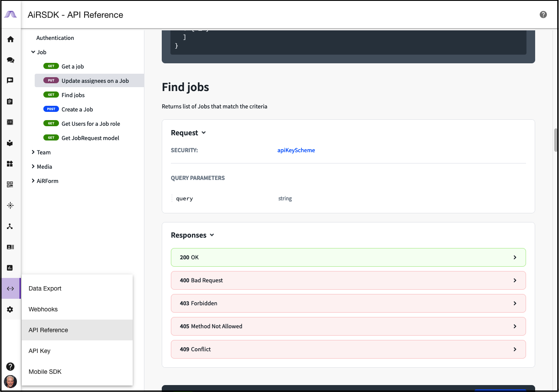Expand the 409 Conflict response
559x392 pixels.
click(x=348, y=349)
